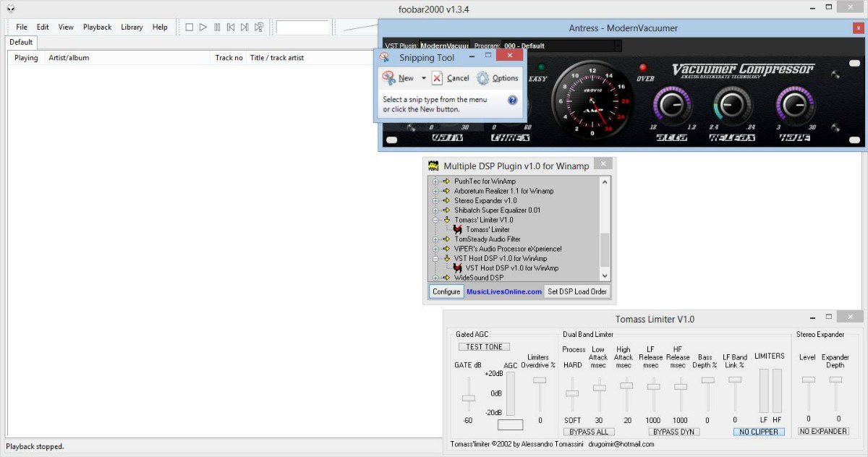
Task: Skip to previous track icon
Action: 231,27
